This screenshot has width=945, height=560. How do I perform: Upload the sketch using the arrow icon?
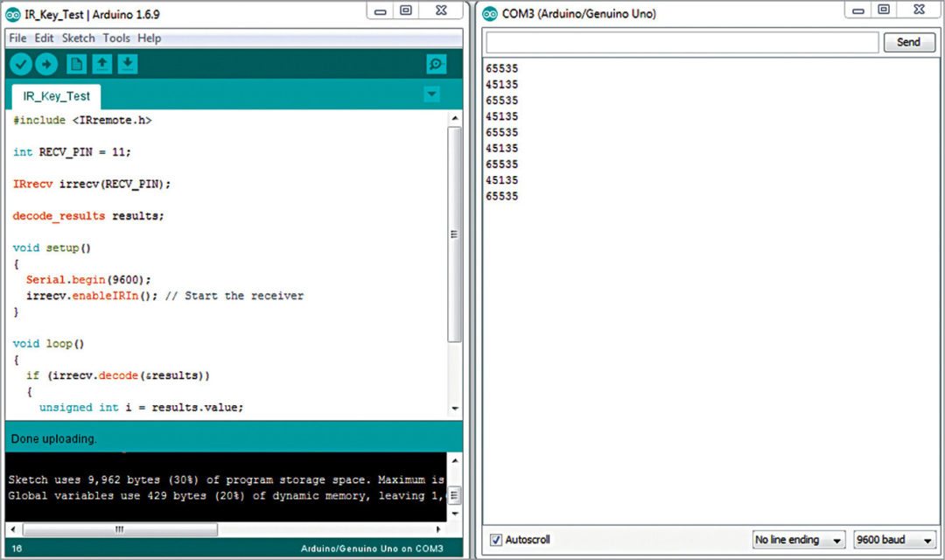pos(46,63)
